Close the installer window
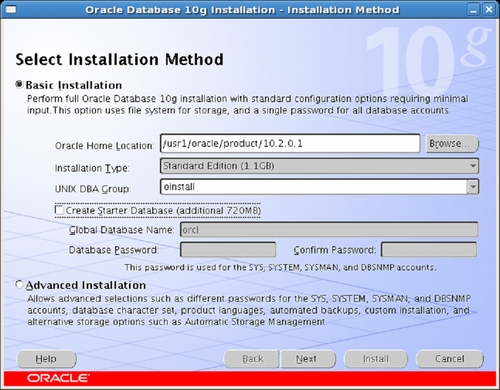500x390 pixels. 489,10
